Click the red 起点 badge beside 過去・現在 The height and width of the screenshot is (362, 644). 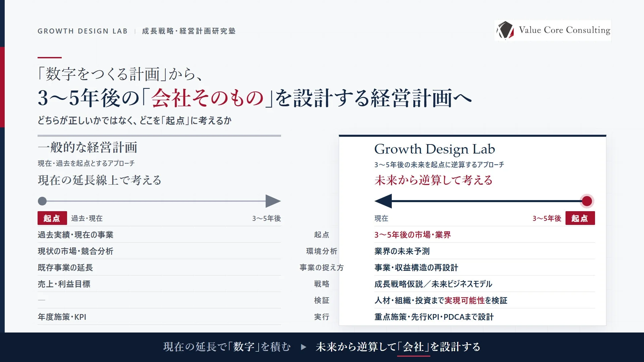pyautogui.click(x=52, y=218)
